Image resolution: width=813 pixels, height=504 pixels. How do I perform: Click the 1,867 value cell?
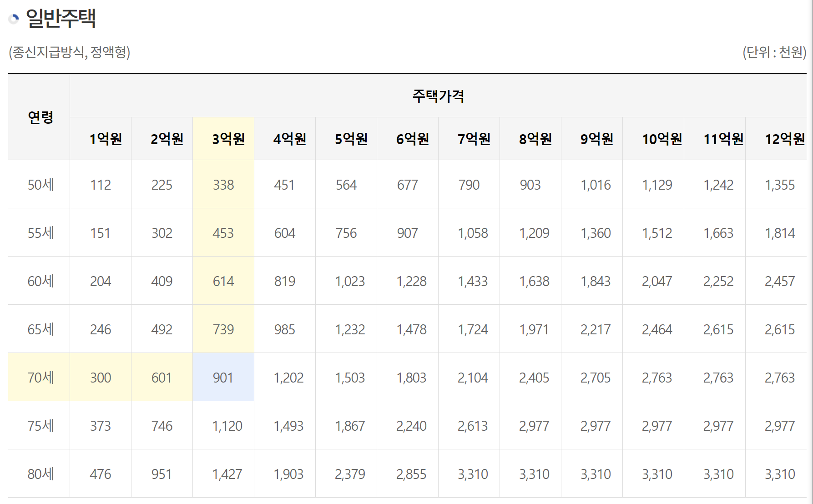click(346, 425)
